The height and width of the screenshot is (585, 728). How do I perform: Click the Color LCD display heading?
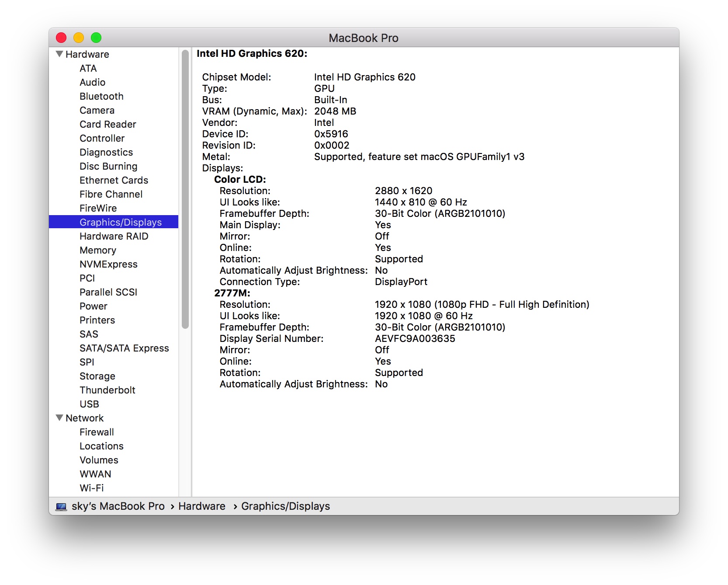[x=240, y=179]
